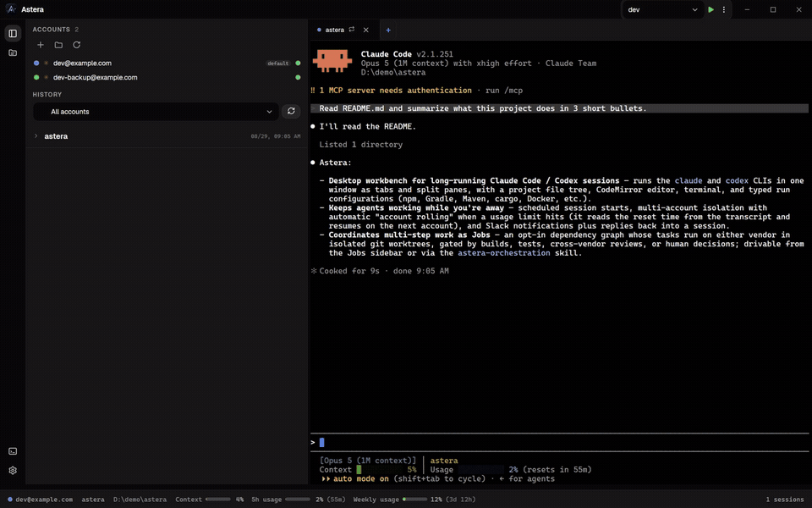Open settings gear in left rail
The width and height of the screenshot is (812, 508).
(x=13, y=470)
